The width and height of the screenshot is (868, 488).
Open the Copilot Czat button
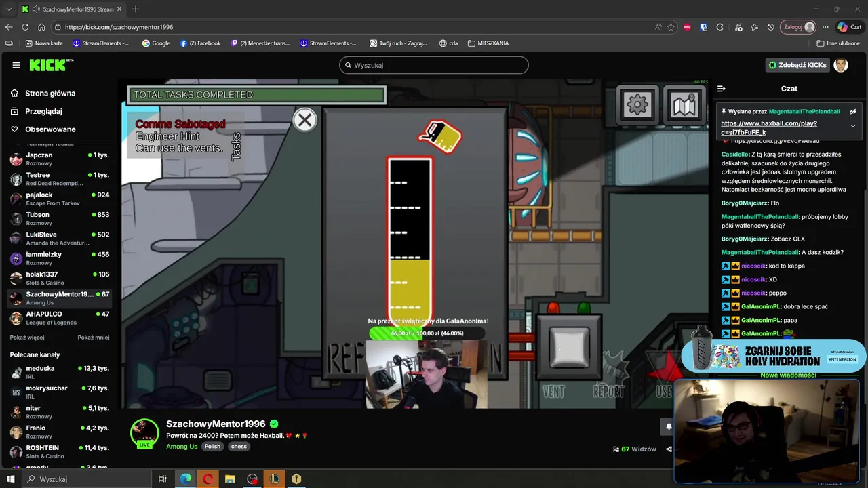tap(851, 27)
